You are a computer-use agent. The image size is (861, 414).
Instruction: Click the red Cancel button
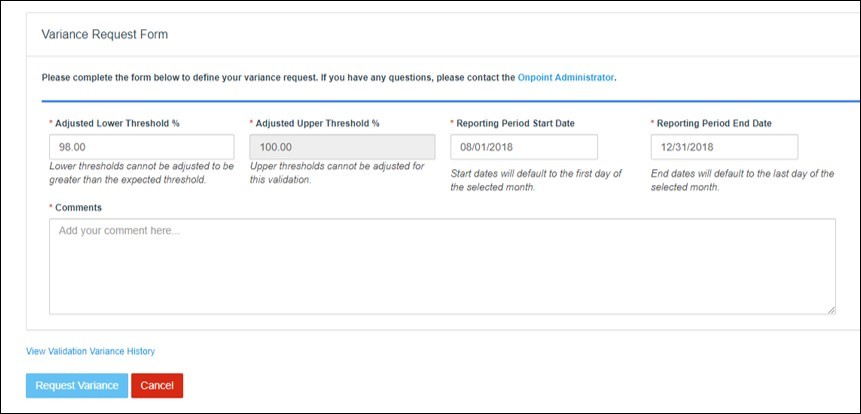157,385
